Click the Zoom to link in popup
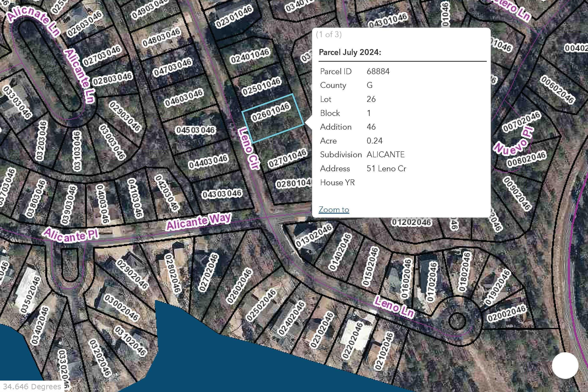 point(334,210)
